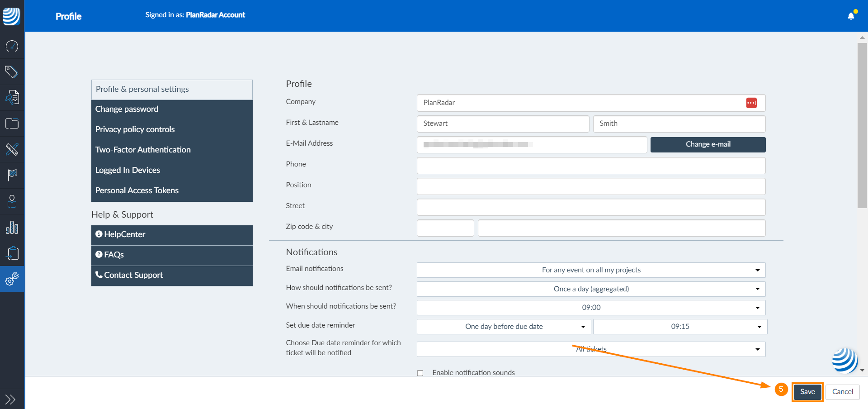Open the tickets tag icon in sidebar
Image resolution: width=868 pixels, height=409 pixels.
(12, 72)
